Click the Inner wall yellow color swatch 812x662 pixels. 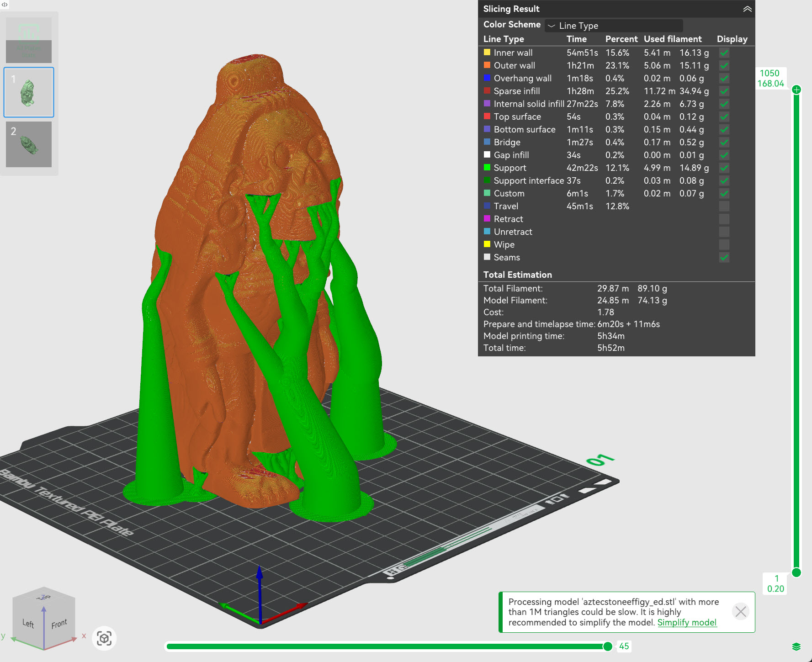(x=487, y=52)
